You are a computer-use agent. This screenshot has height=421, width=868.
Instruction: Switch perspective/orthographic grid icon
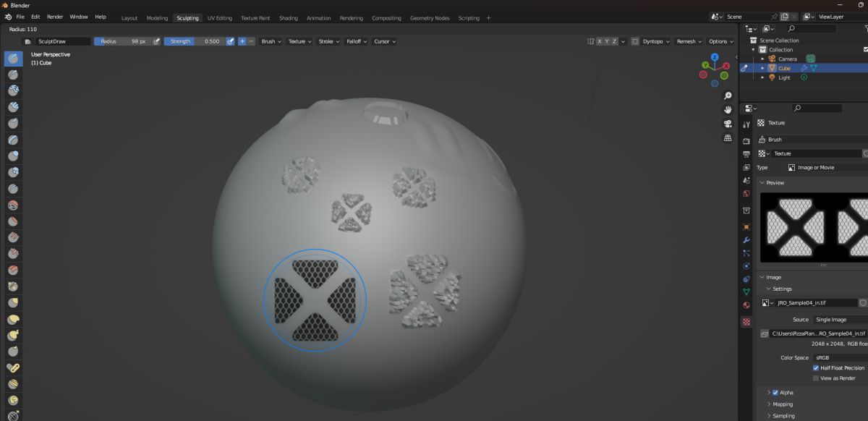coord(728,137)
